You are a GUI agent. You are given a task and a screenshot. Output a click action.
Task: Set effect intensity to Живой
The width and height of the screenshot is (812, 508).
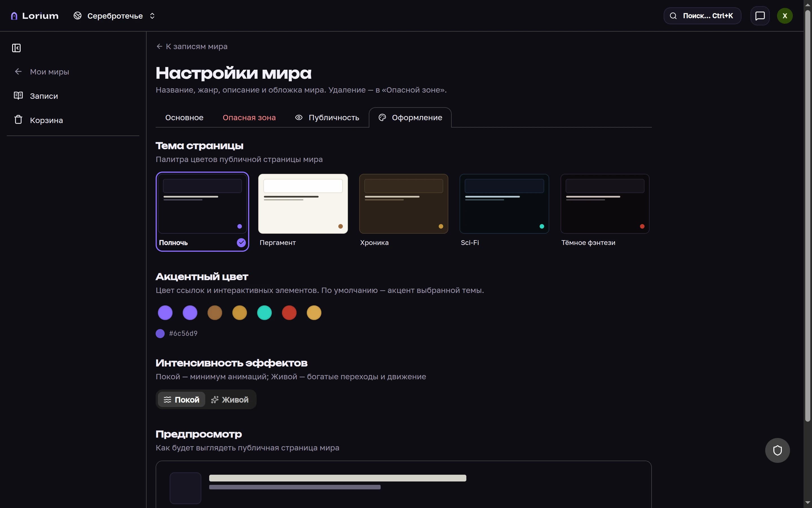tap(230, 399)
